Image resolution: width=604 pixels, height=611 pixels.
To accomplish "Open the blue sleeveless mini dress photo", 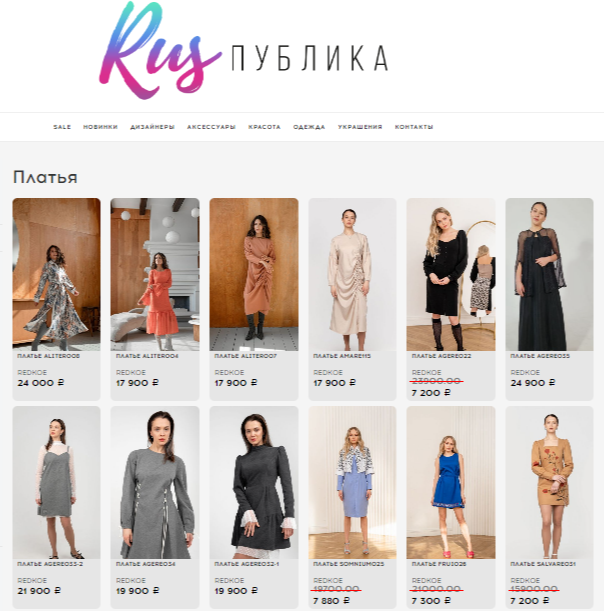I will point(451,482).
